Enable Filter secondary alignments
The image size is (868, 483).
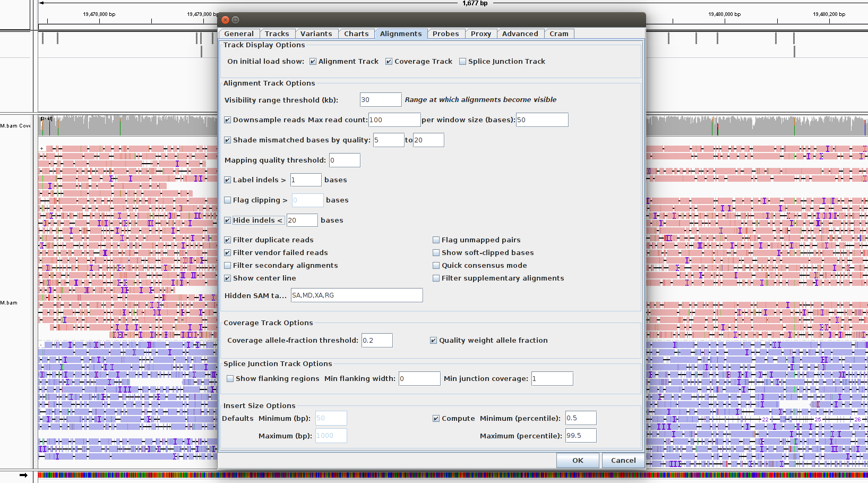(x=228, y=266)
